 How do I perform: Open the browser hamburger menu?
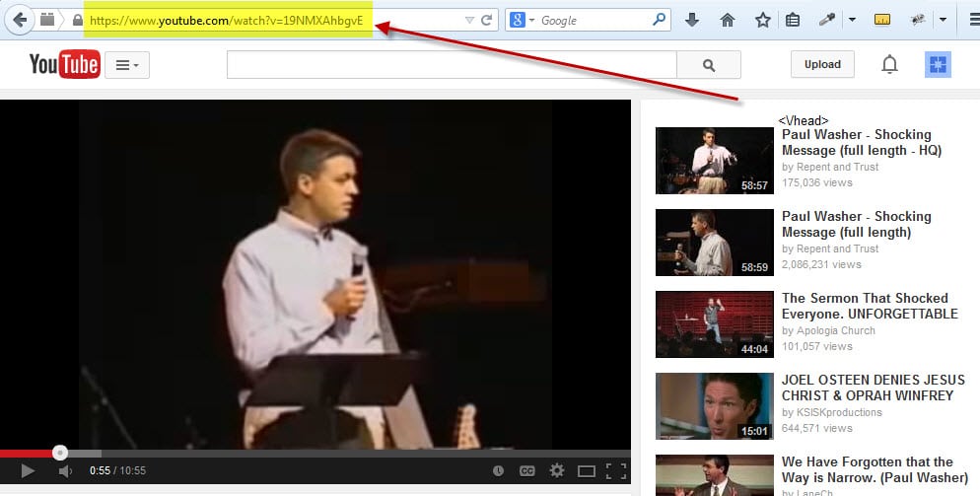tap(974, 20)
